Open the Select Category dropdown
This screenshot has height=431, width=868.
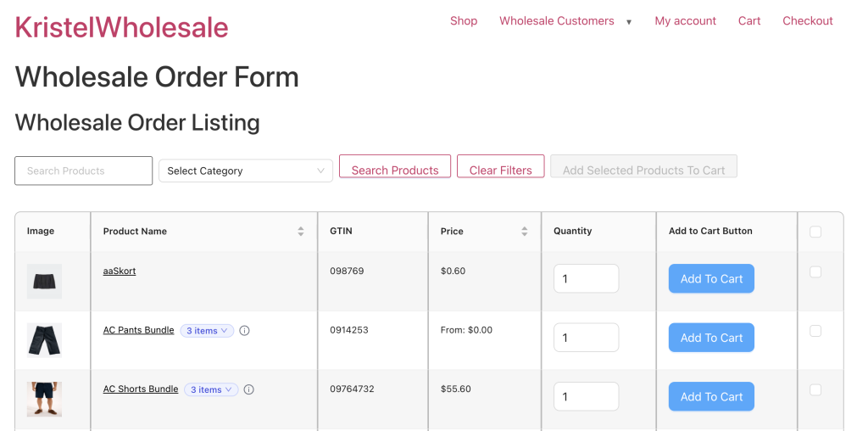tap(246, 171)
